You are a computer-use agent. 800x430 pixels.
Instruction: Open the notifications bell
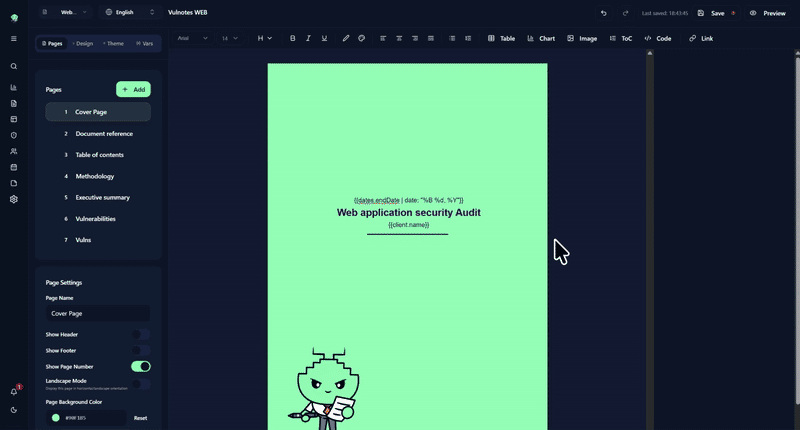[14, 391]
